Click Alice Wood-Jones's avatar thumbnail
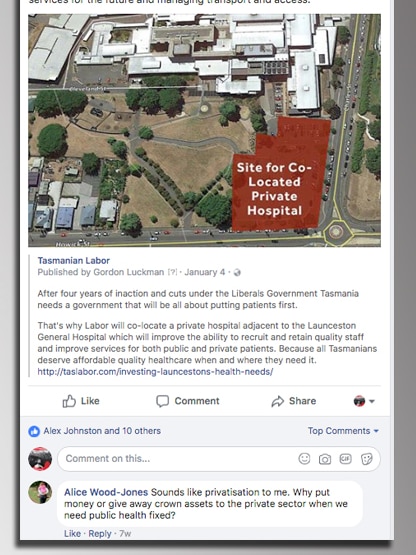The width and height of the screenshot is (416, 555). pyautogui.click(x=40, y=492)
